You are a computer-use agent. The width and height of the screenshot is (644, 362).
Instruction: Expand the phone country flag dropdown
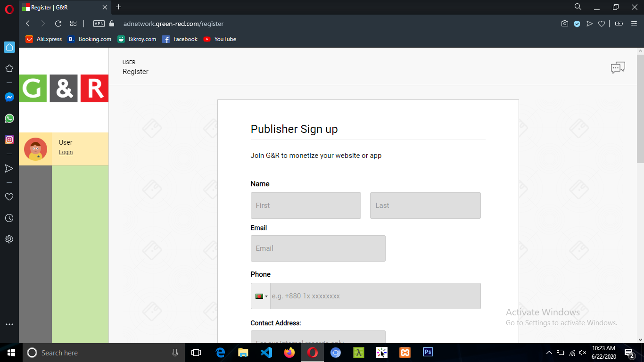[x=261, y=296]
